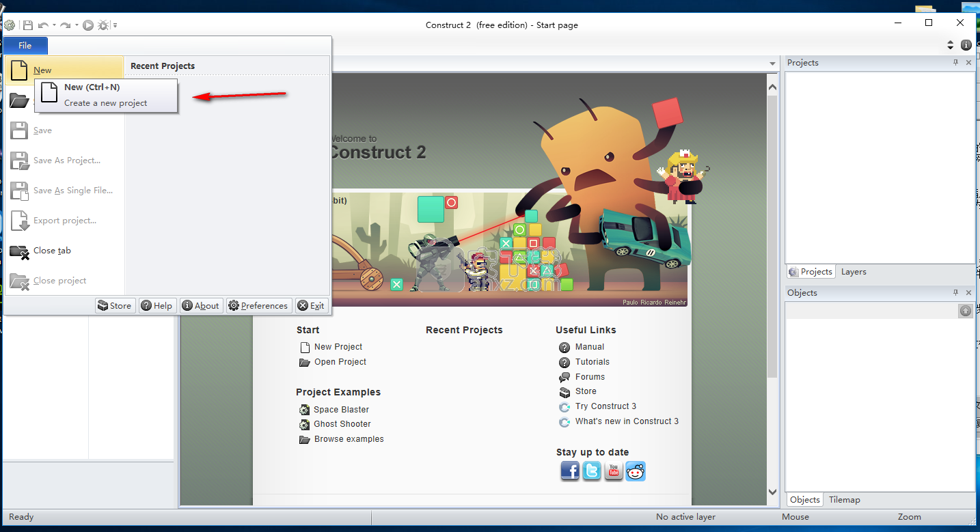Click the YouTube icon
Screen dimensions: 980x532
click(x=614, y=471)
